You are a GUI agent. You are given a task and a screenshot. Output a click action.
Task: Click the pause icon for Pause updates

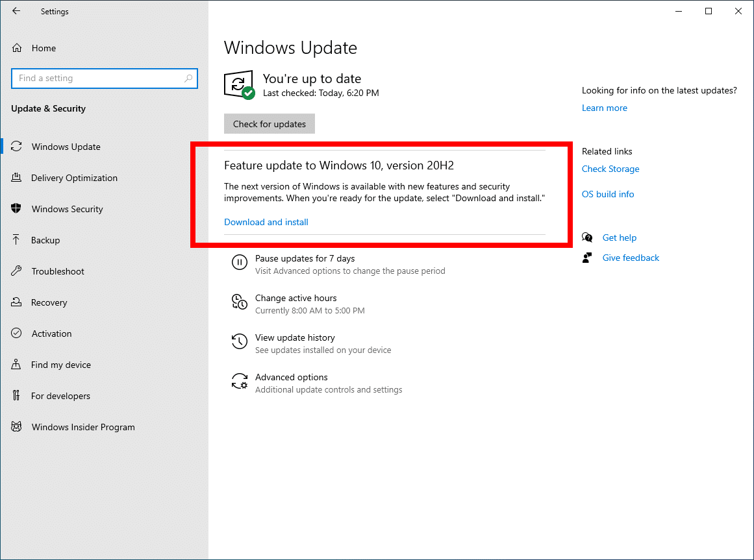(x=240, y=262)
